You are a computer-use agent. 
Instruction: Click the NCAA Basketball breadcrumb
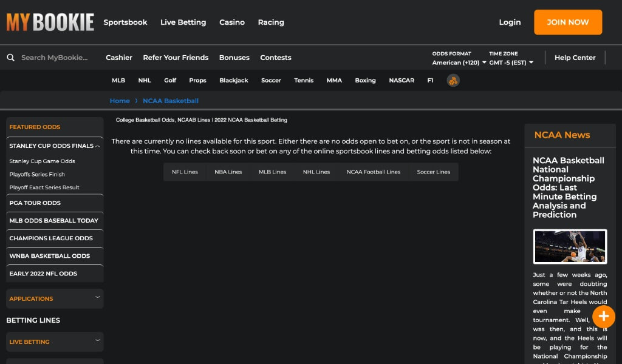click(171, 101)
